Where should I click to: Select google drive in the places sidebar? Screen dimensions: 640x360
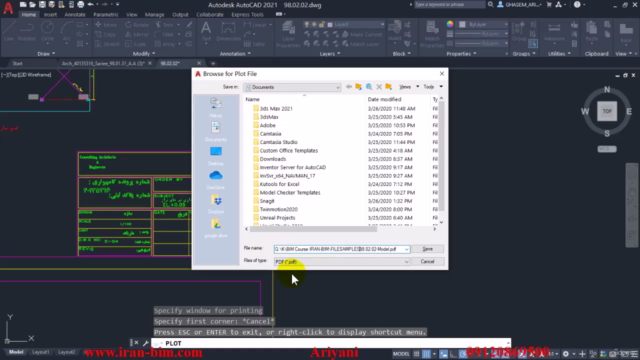tap(216, 228)
